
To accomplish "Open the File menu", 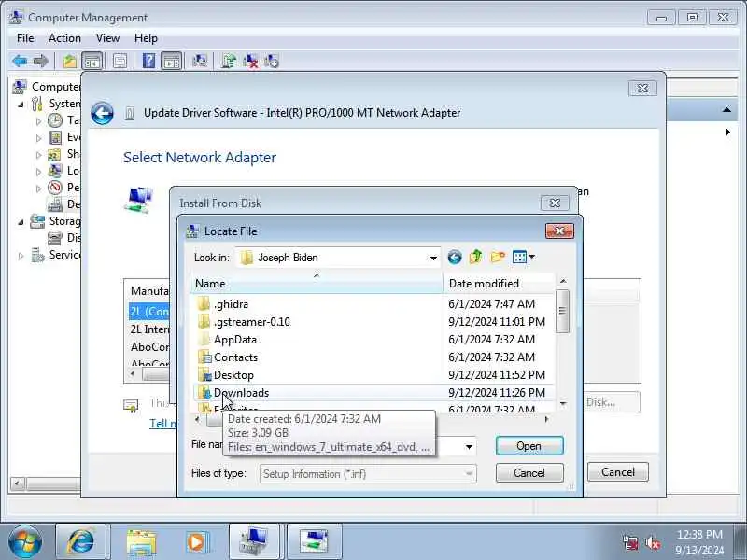I will click(25, 38).
